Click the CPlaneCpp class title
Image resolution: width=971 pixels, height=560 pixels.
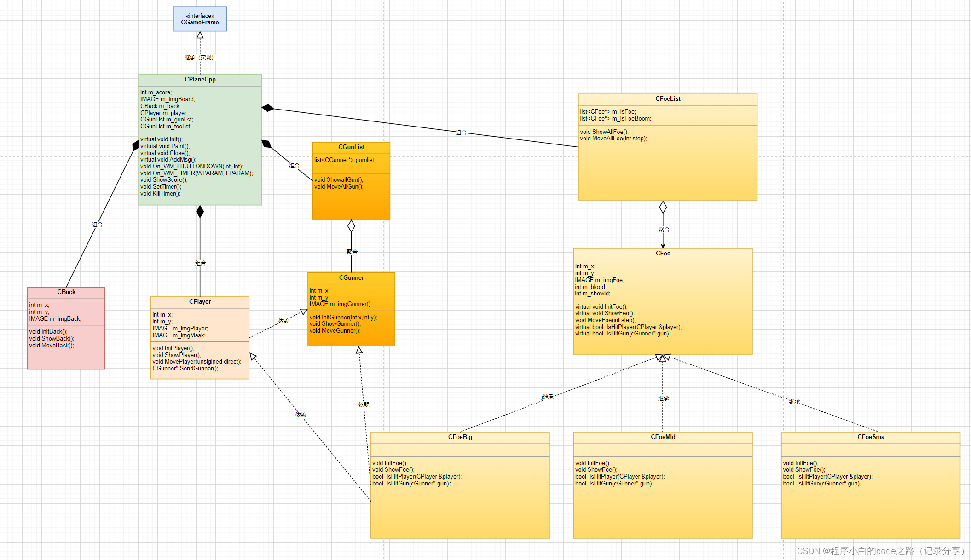pyautogui.click(x=200, y=79)
